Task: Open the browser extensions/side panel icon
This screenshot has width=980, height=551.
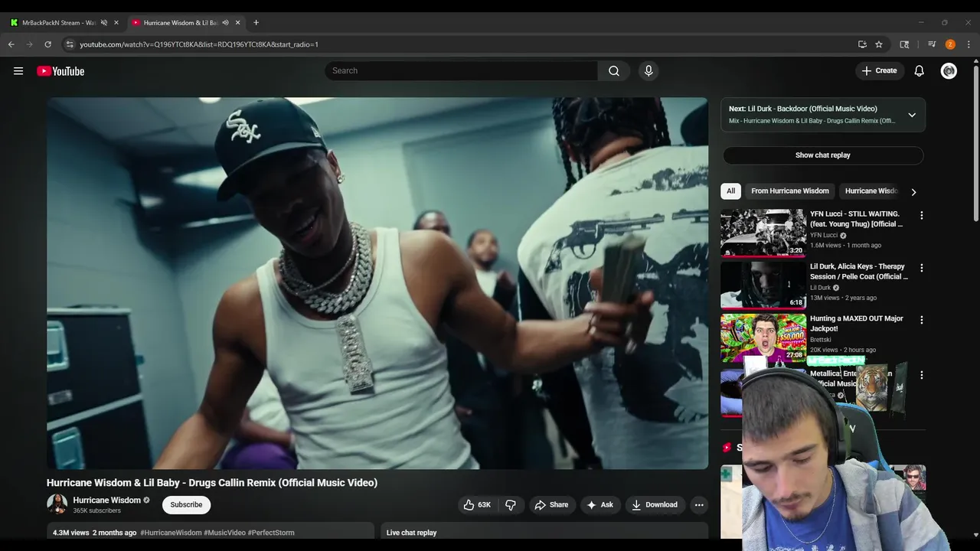Action: (x=904, y=44)
